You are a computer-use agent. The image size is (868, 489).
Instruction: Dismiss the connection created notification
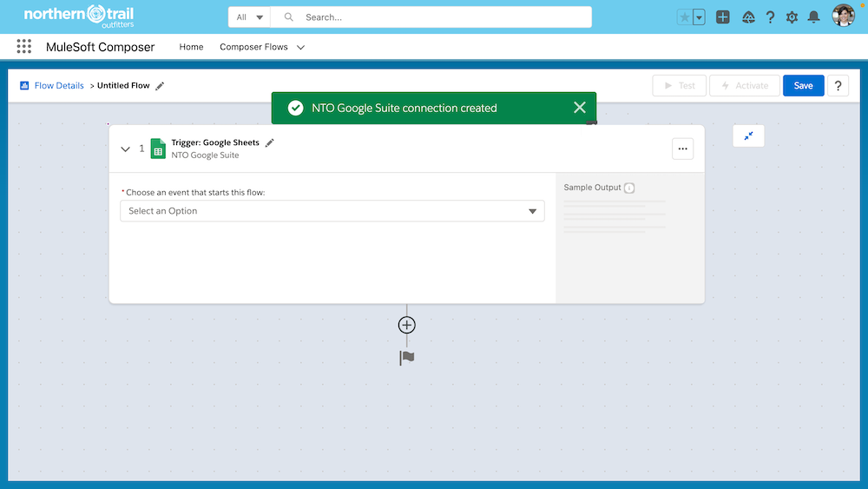(580, 108)
